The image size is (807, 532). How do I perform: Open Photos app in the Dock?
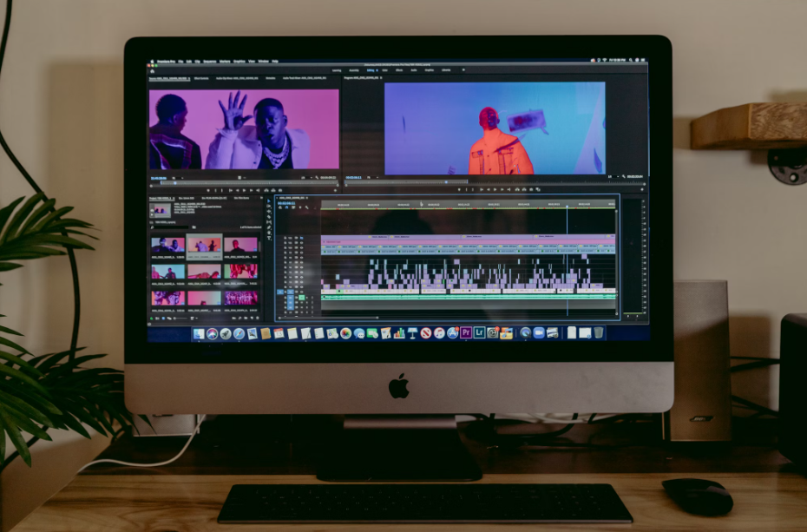pos(346,333)
